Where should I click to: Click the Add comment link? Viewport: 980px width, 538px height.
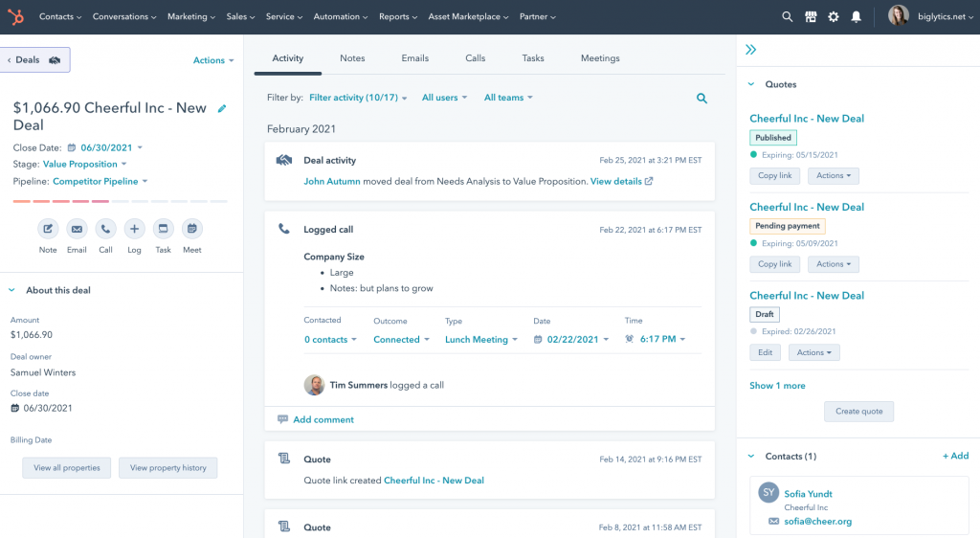323,419
